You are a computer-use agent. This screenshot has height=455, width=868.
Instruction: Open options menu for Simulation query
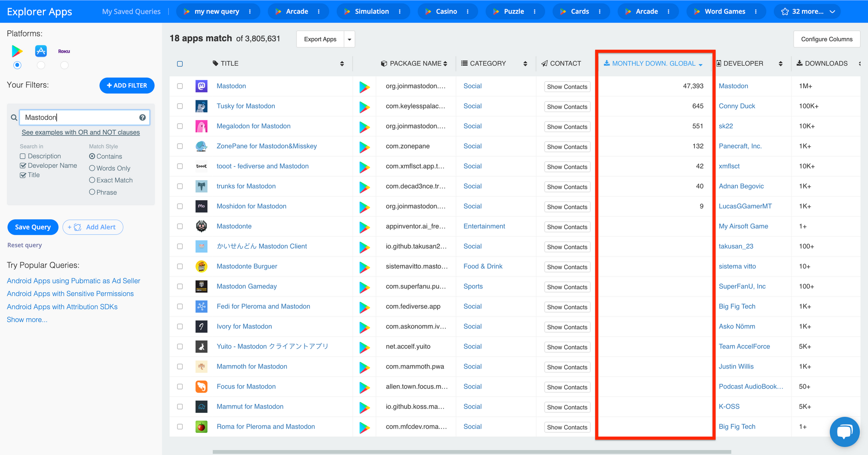pyautogui.click(x=400, y=12)
